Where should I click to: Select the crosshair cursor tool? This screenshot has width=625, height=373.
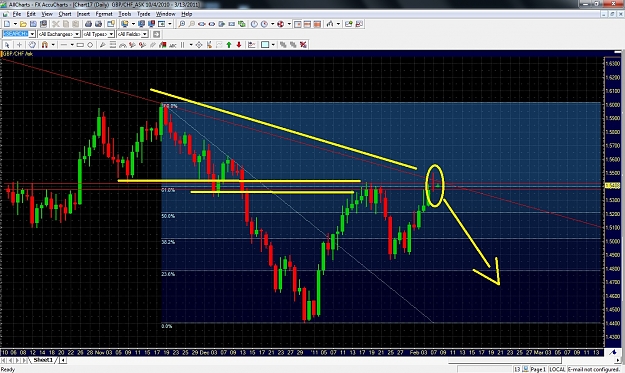19,45
